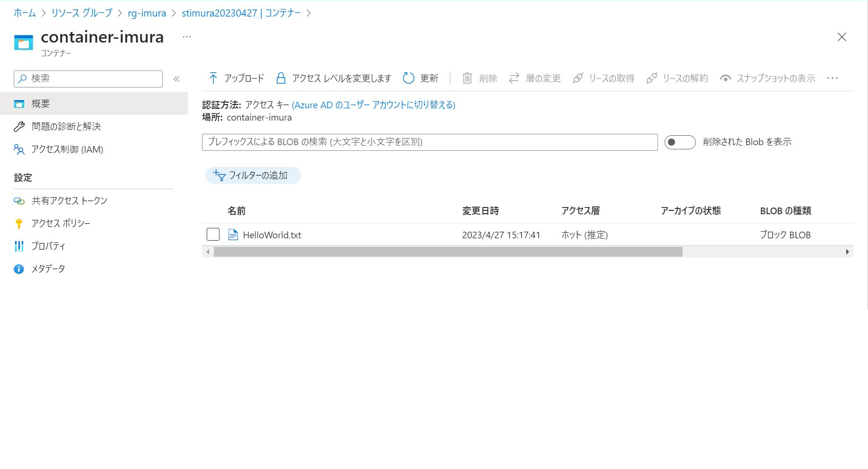Click the HelloWorld.txt file icon
The height and width of the screenshot is (469, 868).
click(x=233, y=235)
